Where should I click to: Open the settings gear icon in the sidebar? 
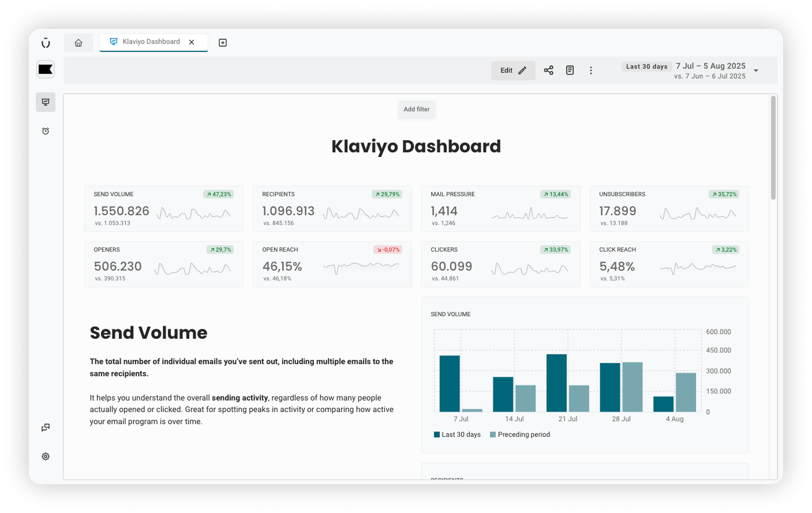coord(46,456)
